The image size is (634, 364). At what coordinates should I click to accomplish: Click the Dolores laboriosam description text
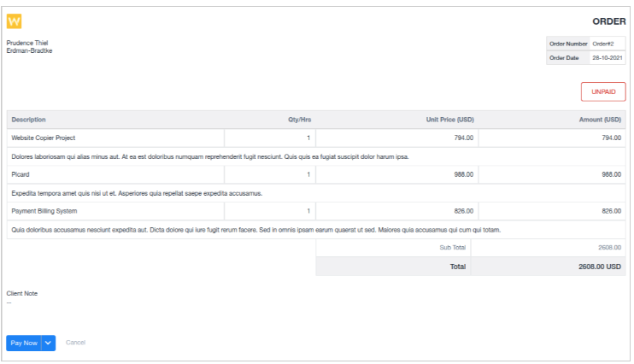(x=210, y=157)
